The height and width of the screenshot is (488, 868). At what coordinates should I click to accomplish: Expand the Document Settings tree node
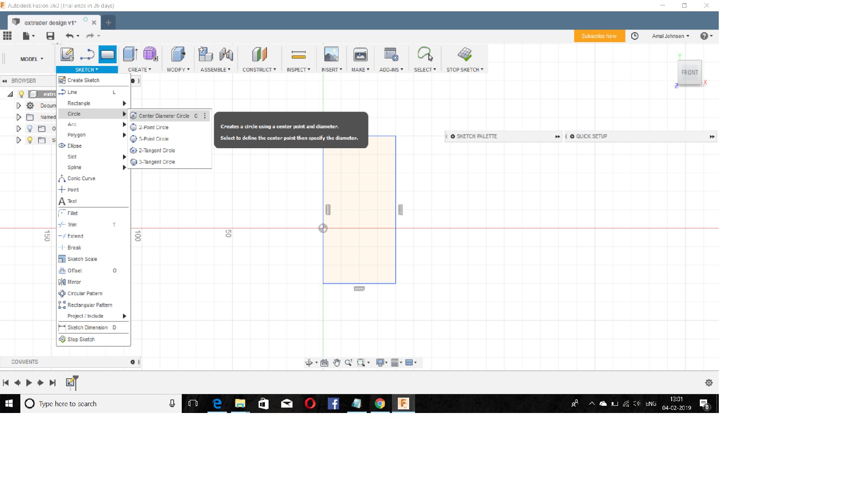[19, 106]
